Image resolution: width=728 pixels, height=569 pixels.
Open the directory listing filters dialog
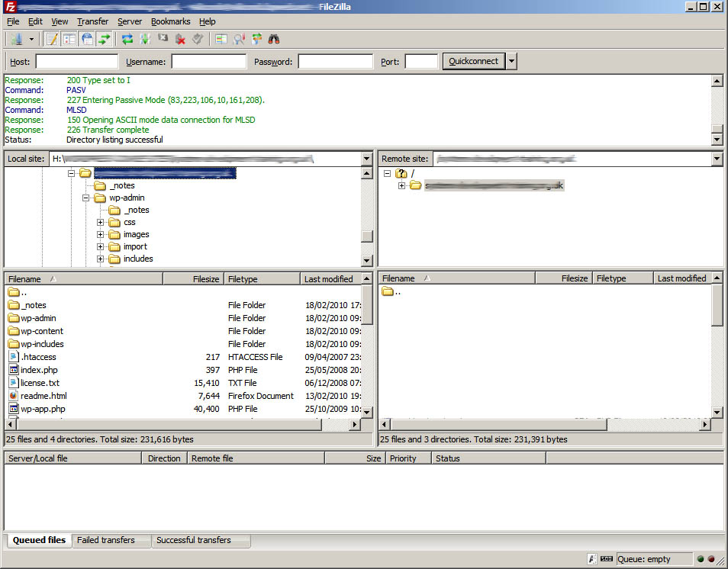coord(221,40)
